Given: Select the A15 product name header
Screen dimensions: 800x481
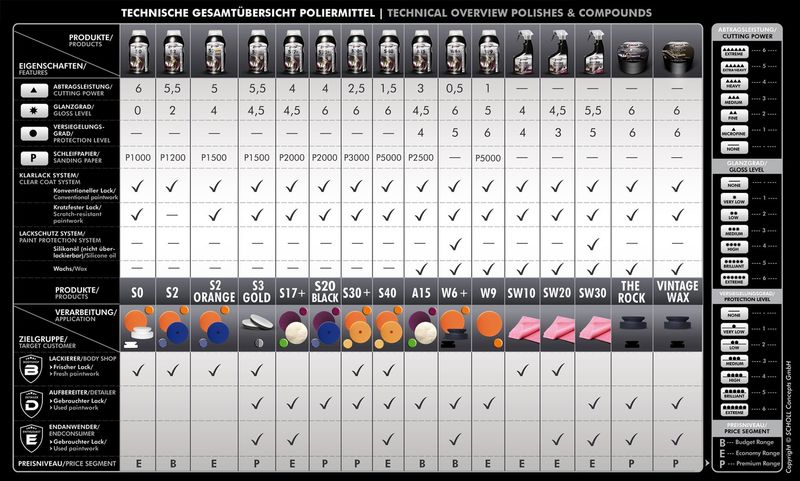Looking at the screenshot, I should [x=421, y=293].
